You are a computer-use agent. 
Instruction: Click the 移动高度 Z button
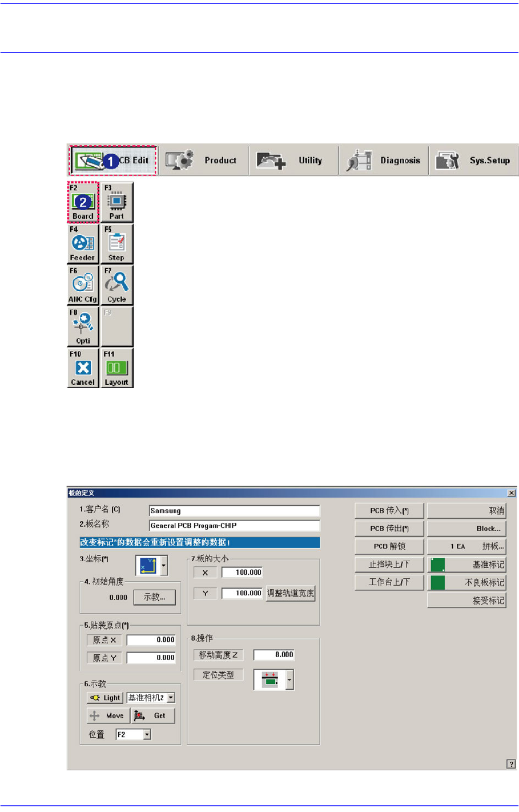coord(218,655)
